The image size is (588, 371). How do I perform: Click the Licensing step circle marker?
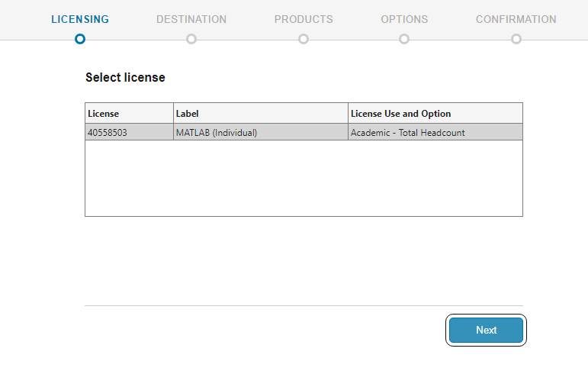(x=80, y=39)
